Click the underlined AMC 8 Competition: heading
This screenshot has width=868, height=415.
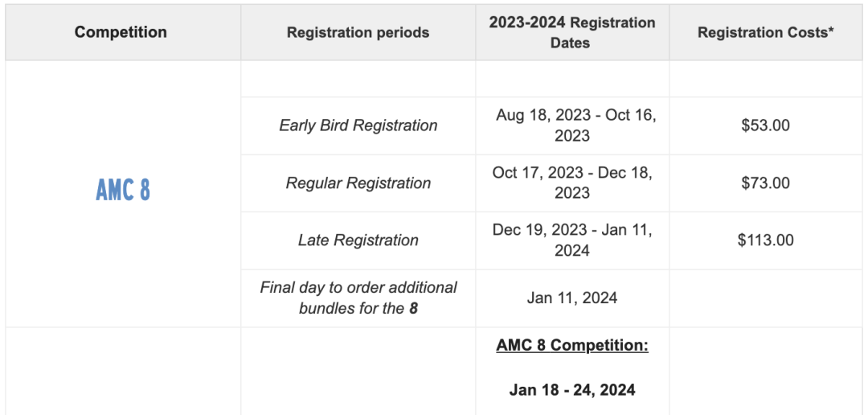click(x=572, y=345)
